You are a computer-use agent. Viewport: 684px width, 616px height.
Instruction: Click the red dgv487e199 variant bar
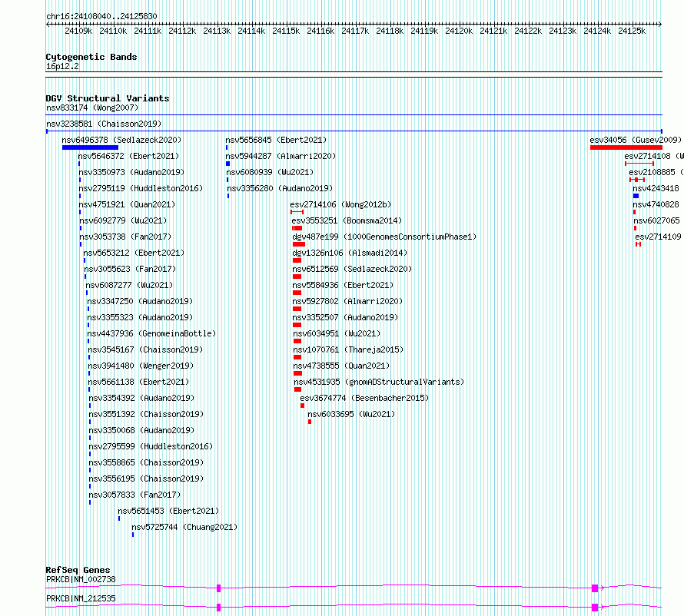pos(299,244)
